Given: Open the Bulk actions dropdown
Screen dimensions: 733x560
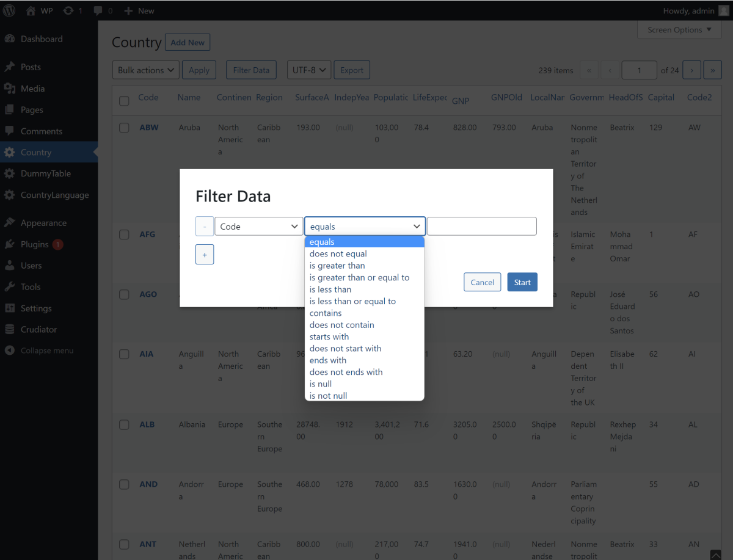Looking at the screenshot, I should coord(146,70).
